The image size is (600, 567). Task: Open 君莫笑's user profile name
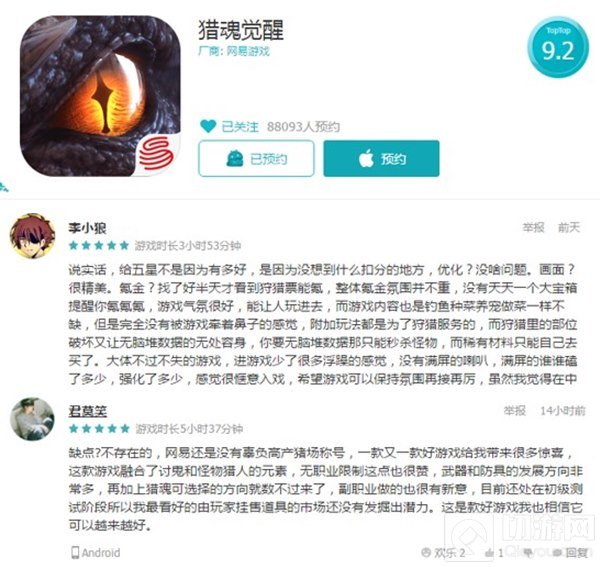pyautogui.click(x=88, y=411)
